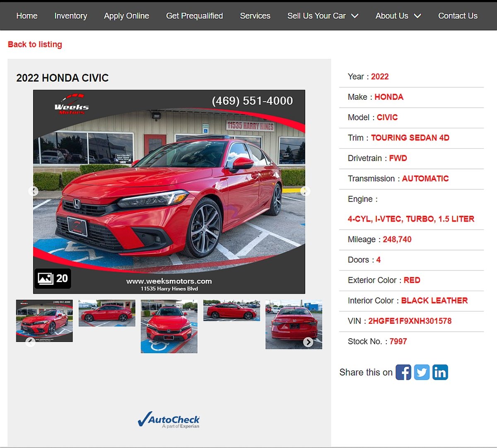Select the front head-on view thumbnail
Image resolution: width=497 pixels, height=448 pixels.
pos(169,326)
